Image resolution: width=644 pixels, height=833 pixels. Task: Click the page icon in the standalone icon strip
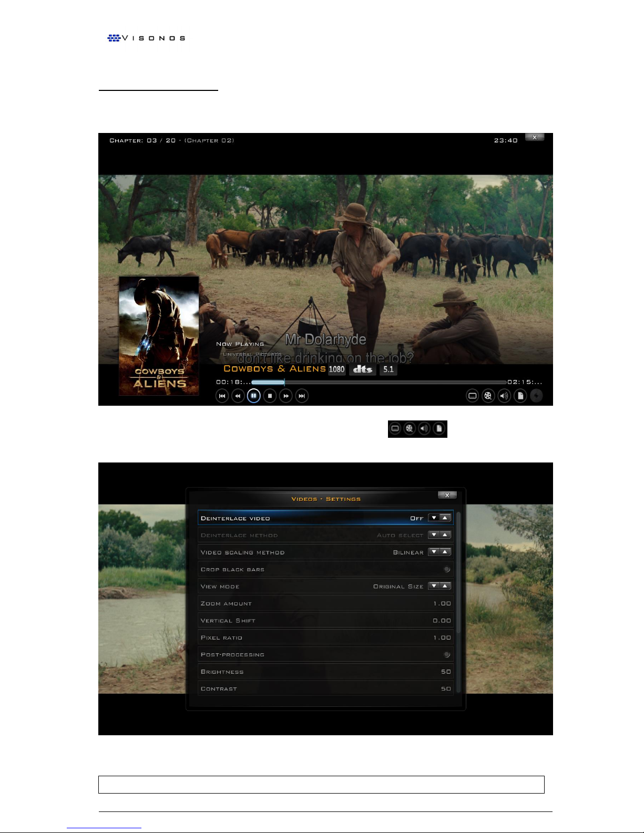[x=439, y=429]
